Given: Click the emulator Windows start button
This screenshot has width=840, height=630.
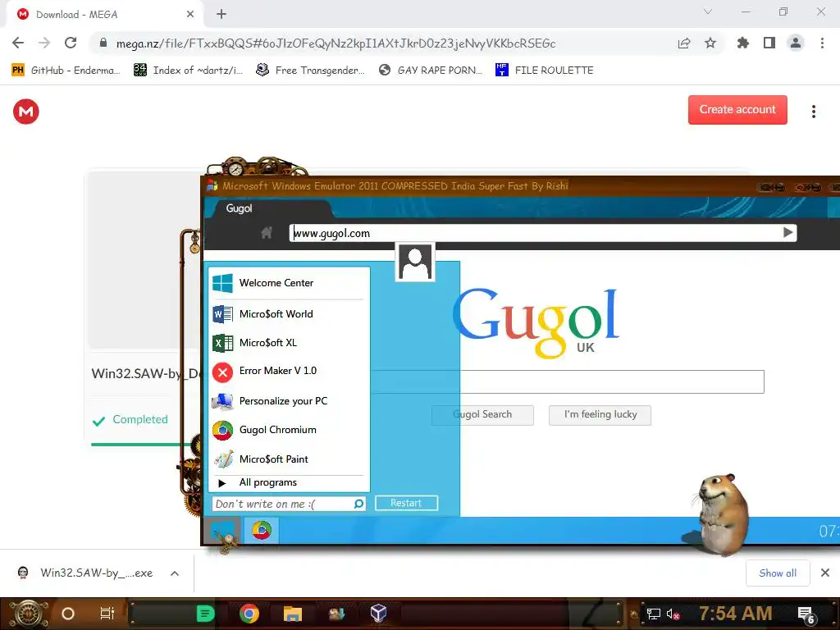Looking at the screenshot, I should point(222,531).
